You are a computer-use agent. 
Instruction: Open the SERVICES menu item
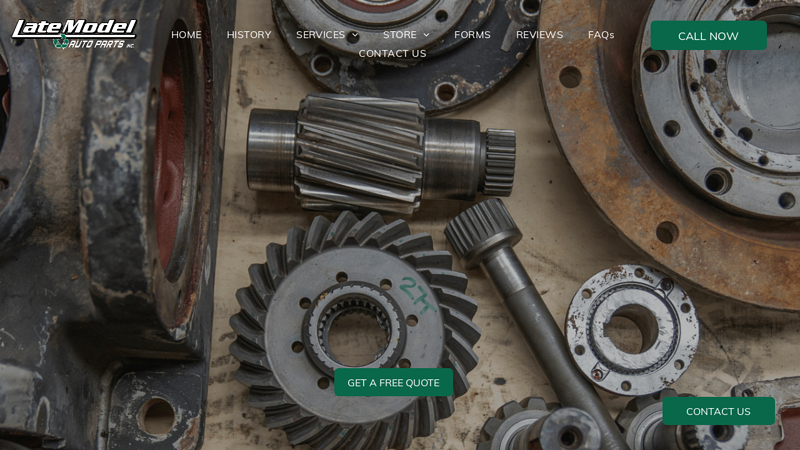[x=320, y=35]
